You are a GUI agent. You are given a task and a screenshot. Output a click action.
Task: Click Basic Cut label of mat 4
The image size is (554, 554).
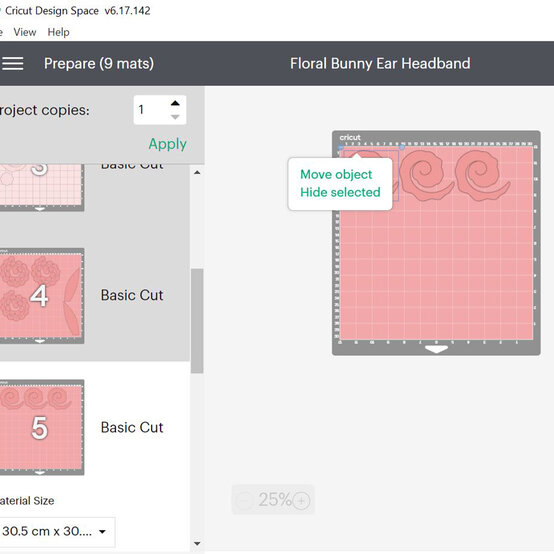(x=132, y=295)
